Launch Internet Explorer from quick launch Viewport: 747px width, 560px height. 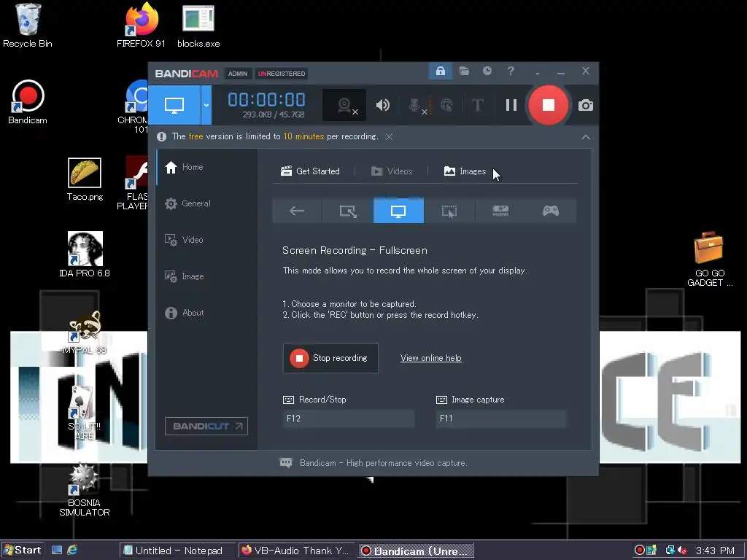(72, 551)
